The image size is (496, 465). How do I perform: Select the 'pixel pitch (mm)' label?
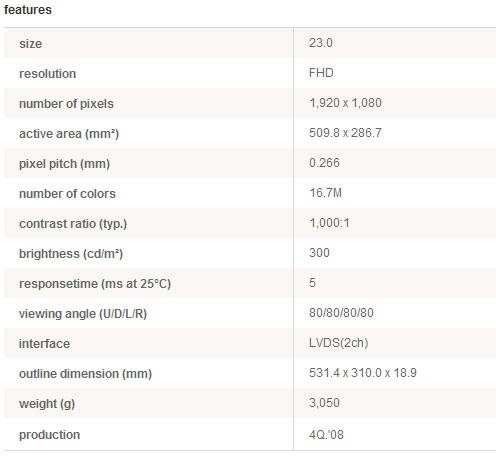click(65, 164)
